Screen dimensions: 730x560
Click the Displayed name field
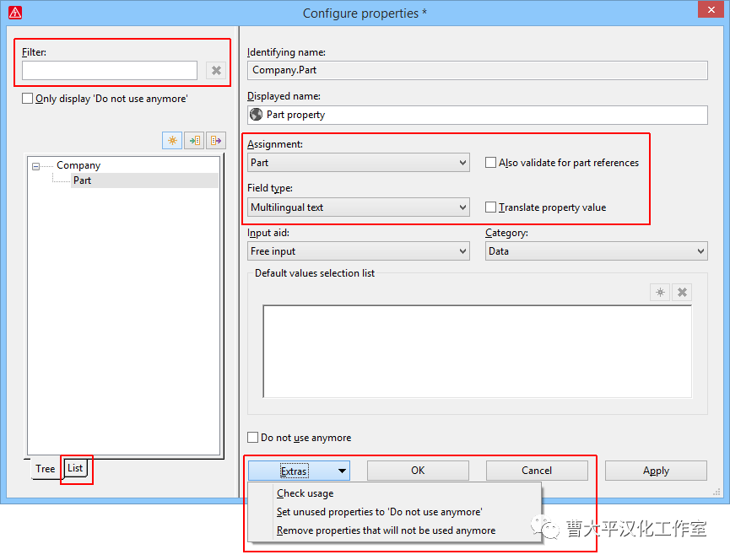coord(477,115)
